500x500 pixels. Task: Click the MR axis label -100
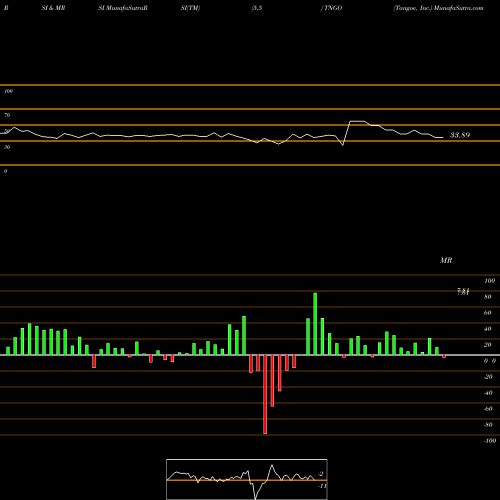(x=490, y=441)
